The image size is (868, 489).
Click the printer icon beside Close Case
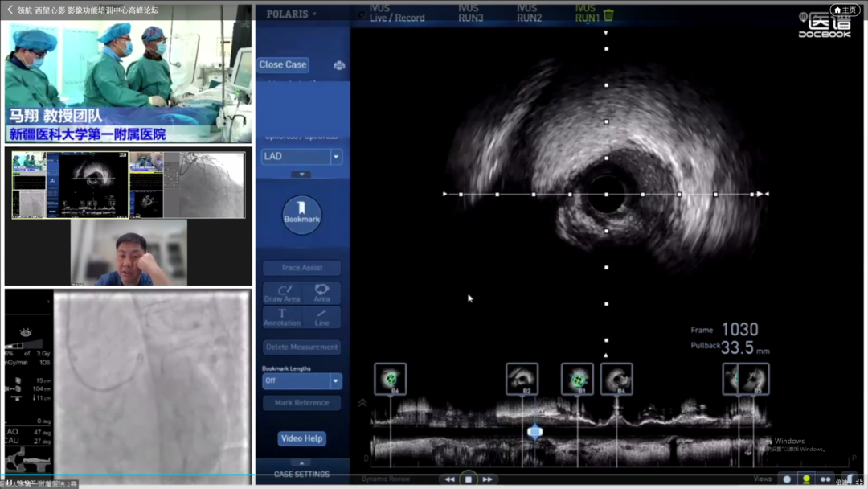click(x=339, y=65)
